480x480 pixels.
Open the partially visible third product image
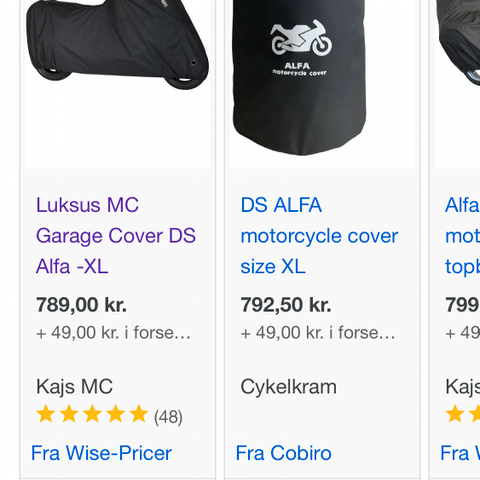pos(457,84)
